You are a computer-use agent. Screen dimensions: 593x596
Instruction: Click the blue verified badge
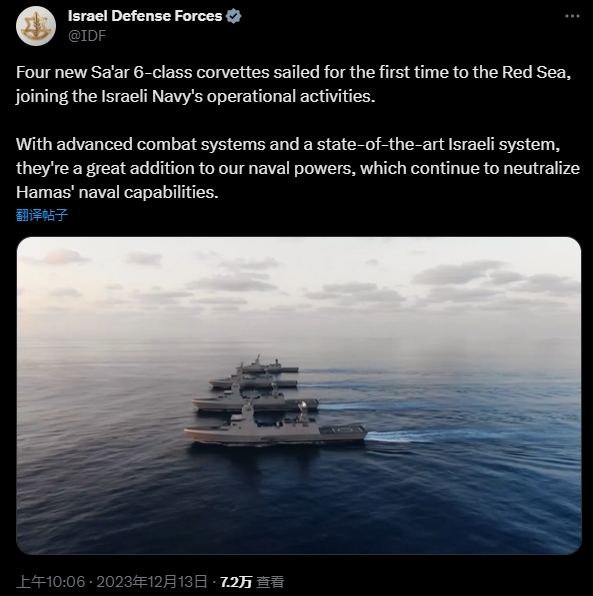pos(233,16)
